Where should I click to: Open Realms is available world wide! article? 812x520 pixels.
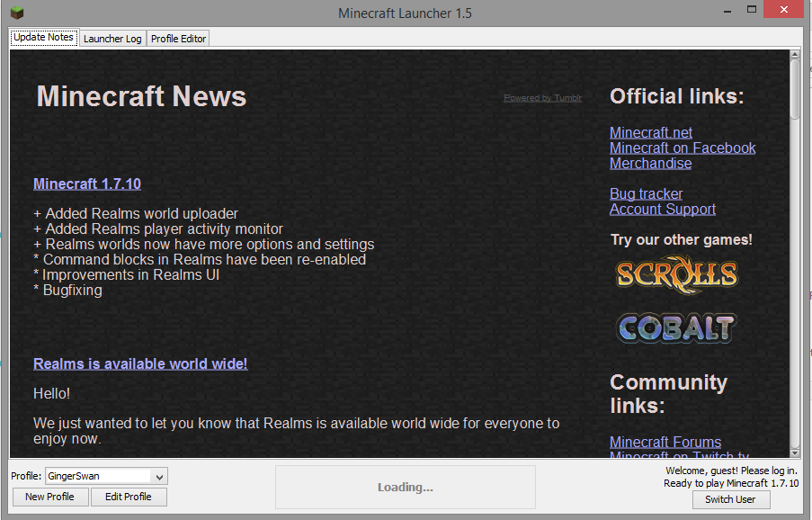[140, 363]
